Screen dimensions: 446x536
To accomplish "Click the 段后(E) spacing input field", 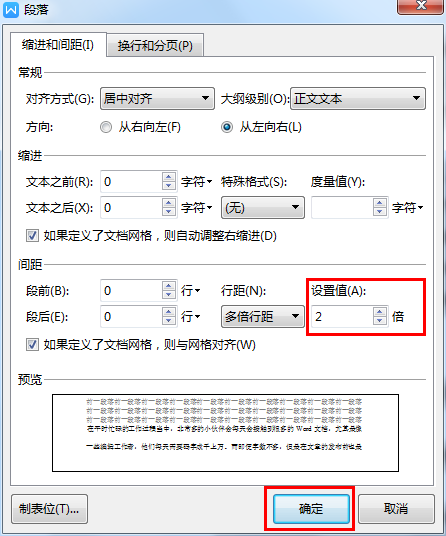I will point(131,317).
